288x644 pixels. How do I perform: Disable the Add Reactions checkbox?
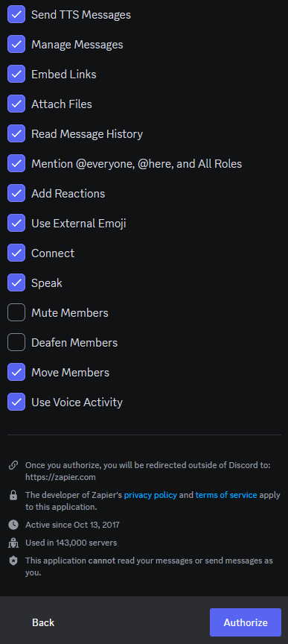pos(16,194)
